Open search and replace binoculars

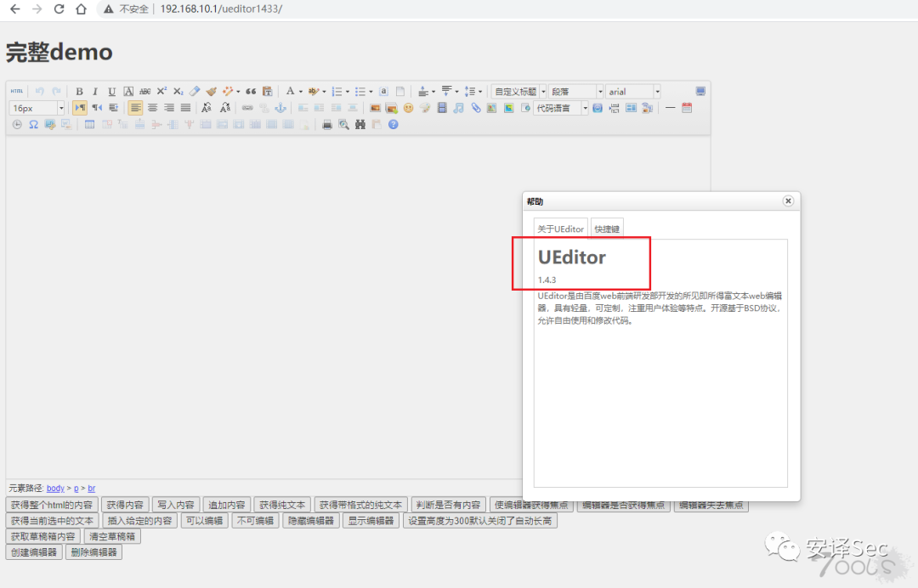coord(360,125)
